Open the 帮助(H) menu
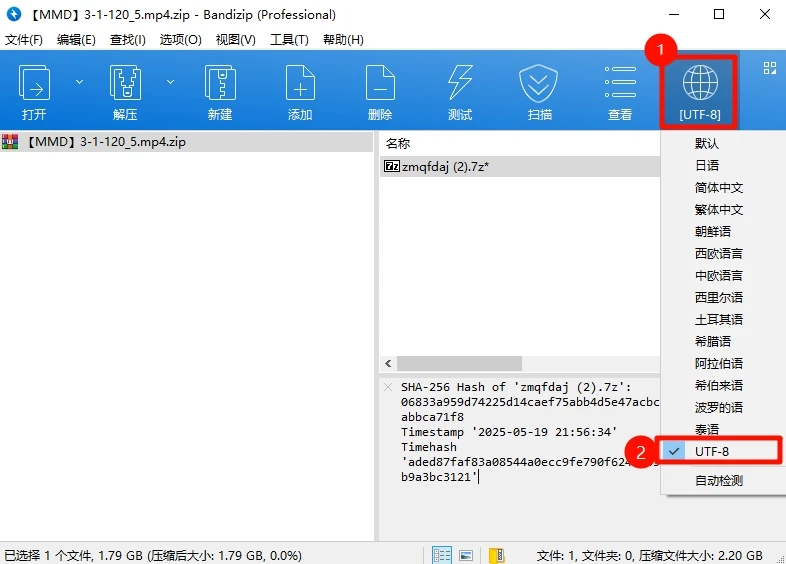This screenshot has width=786, height=564. coord(343,40)
